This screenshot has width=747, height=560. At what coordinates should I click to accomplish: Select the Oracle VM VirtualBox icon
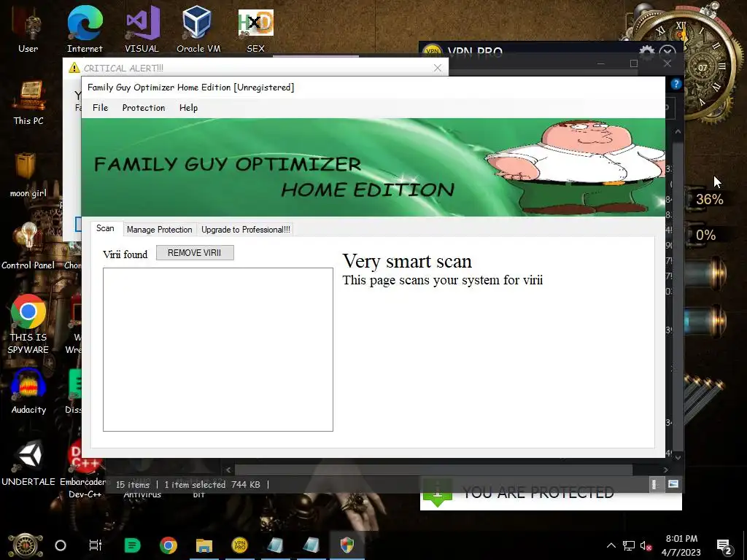(198, 31)
